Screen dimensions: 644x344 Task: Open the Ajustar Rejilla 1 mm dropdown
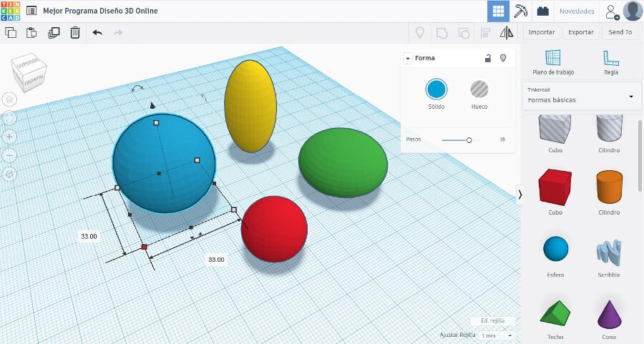click(x=498, y=335)
